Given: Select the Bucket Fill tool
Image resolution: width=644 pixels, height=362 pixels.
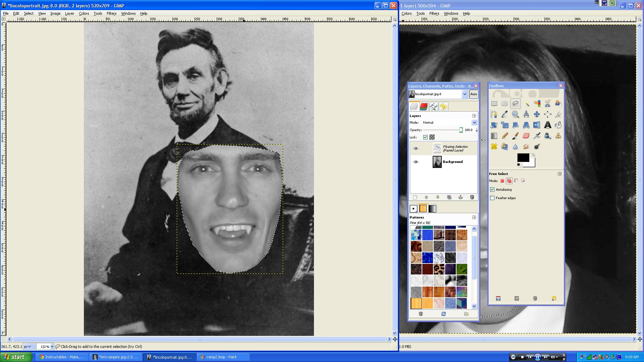Looking at the screenshot, I should tap(558, 125).
